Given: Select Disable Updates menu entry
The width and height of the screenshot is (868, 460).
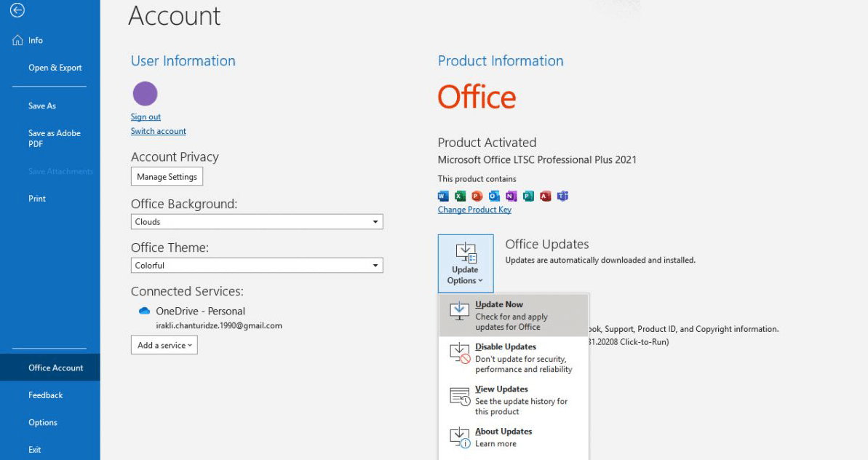Looking at the screenshot, I should [513, 357].
